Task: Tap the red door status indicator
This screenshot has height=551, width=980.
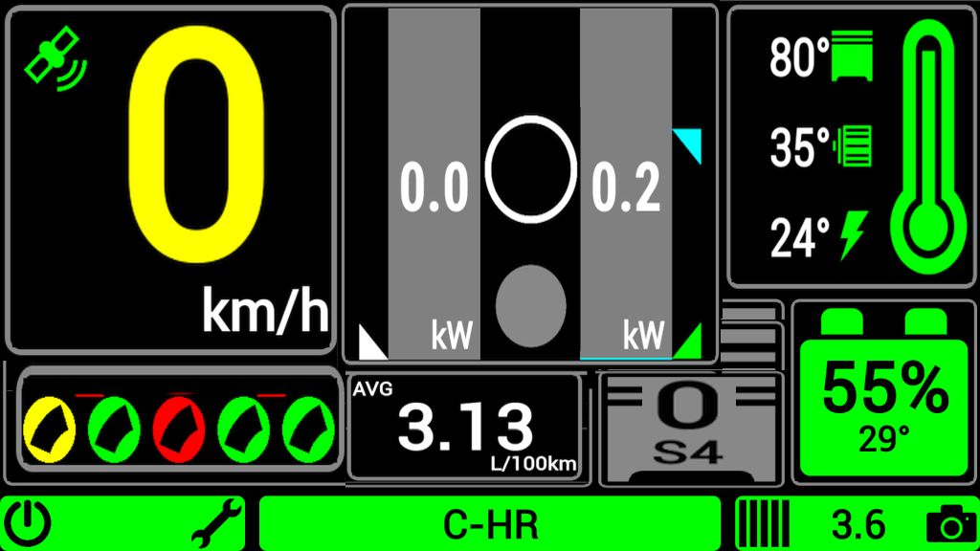Action: (x=179, y=429)
